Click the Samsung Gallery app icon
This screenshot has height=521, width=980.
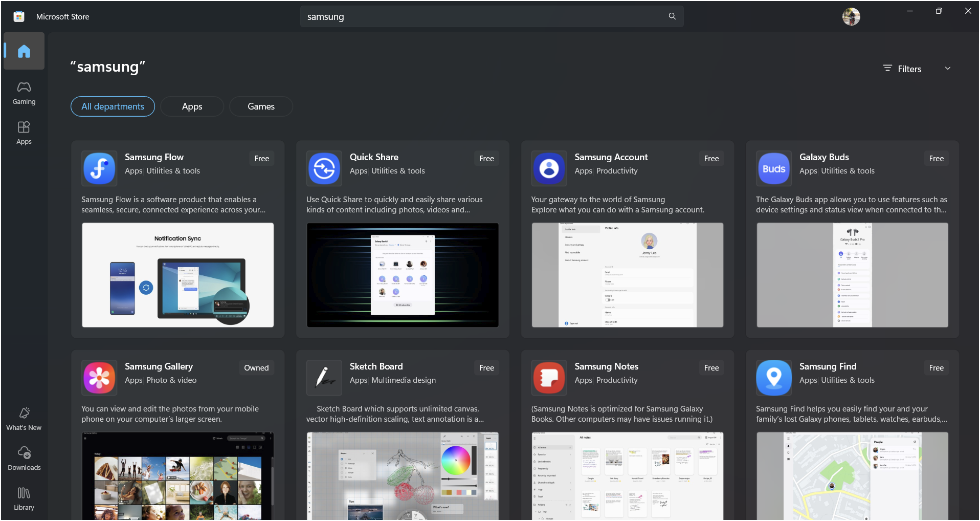tap(99, 378)
